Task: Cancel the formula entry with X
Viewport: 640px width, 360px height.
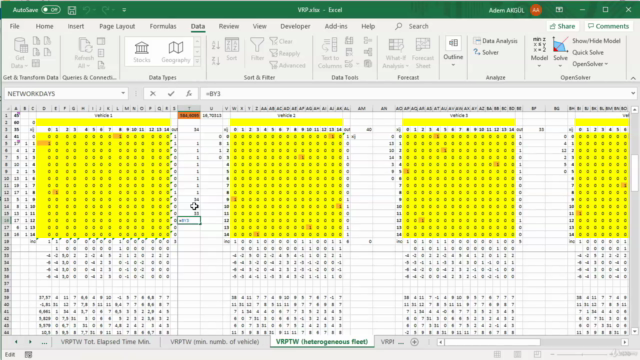Action: [x=153, y=93]
